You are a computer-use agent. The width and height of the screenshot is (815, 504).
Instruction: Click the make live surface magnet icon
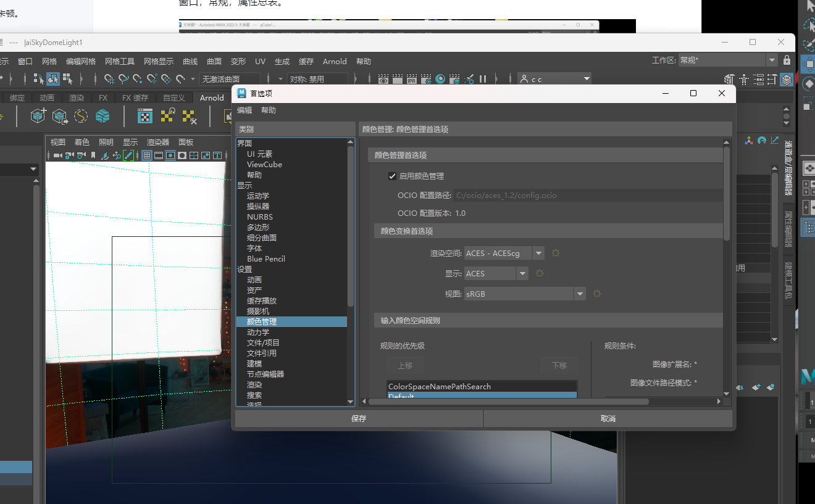(180, 79)
